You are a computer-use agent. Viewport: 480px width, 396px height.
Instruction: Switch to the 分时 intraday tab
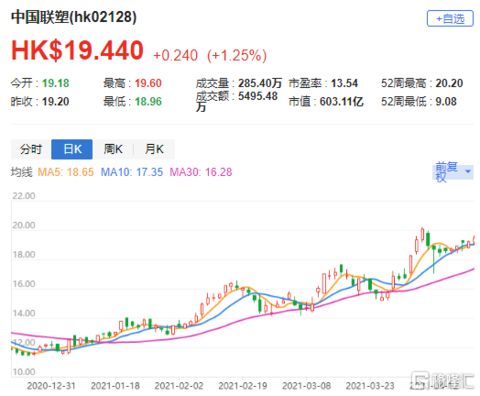pos(31,149)
